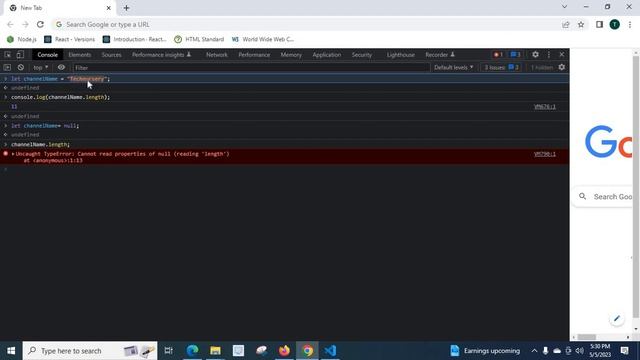Open the React - Versions bookmark
The height and width of the screenshot is (360, 640).
click(69, 39)
